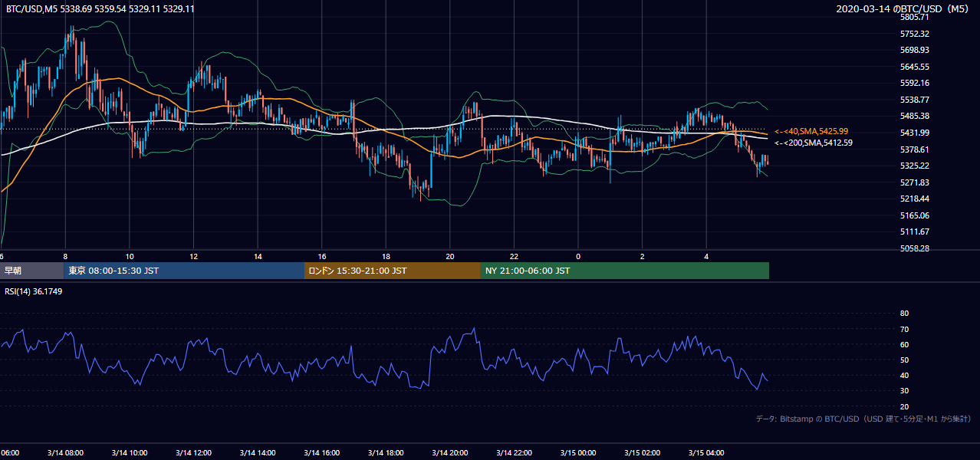Viewport: 980px width, 460px height.
Task: Click the 5592.16 price axis label
Action: coord(915,83)
